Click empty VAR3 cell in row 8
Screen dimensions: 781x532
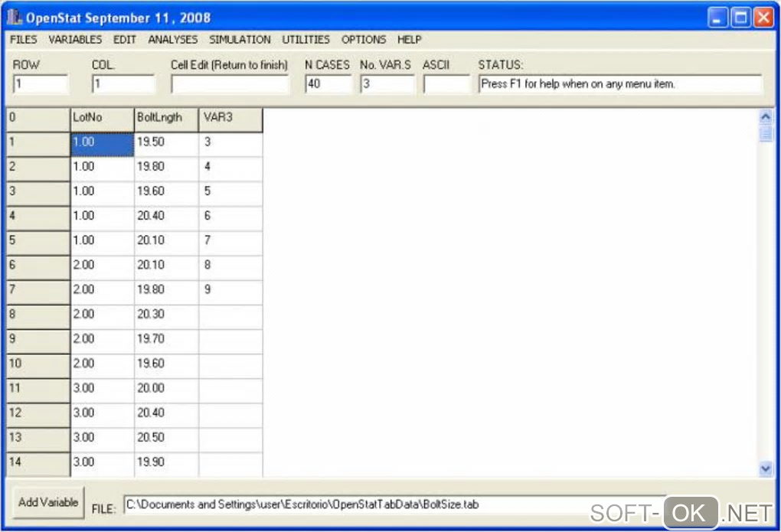click(x=230, y=317)
